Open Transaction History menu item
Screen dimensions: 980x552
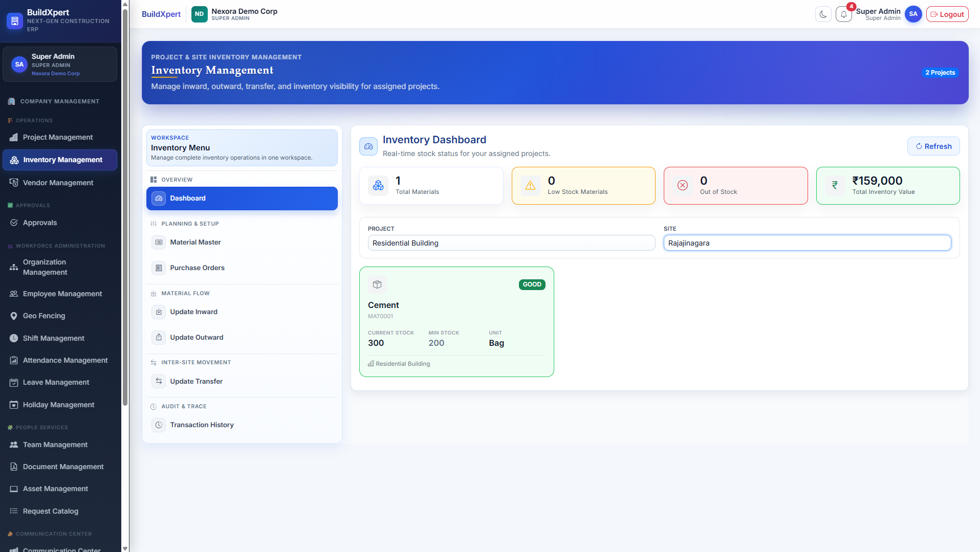242,425
